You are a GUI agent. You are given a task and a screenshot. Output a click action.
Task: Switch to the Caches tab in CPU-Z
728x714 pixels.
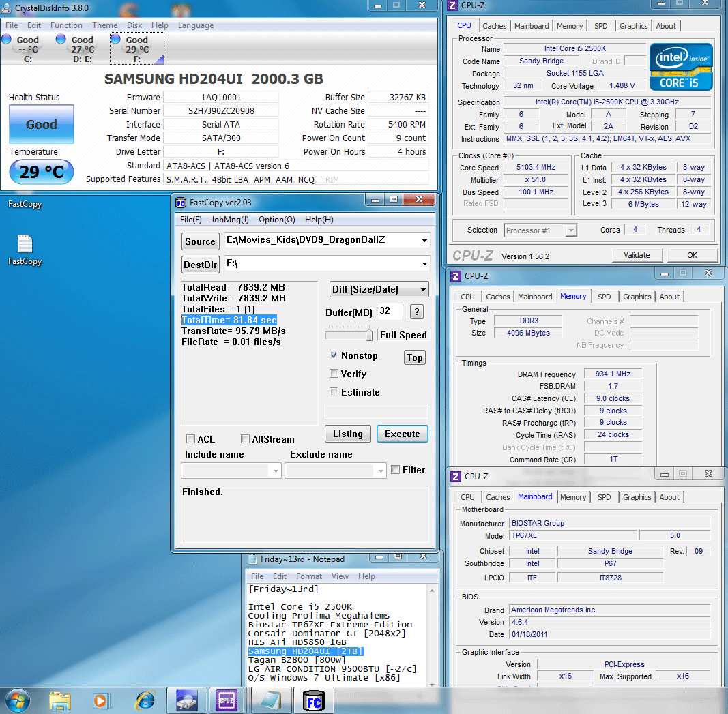click(495, 26)
